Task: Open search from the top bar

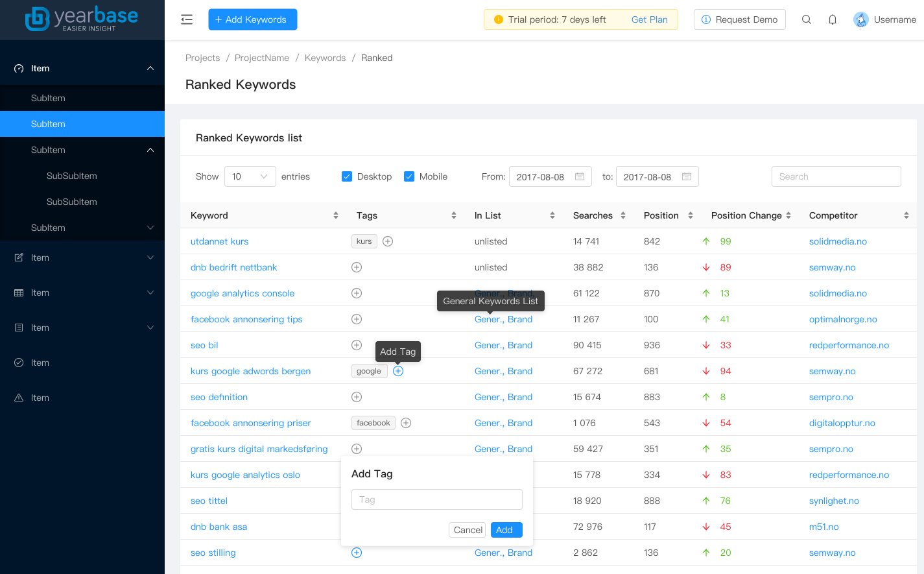Action: coord(806,19)
